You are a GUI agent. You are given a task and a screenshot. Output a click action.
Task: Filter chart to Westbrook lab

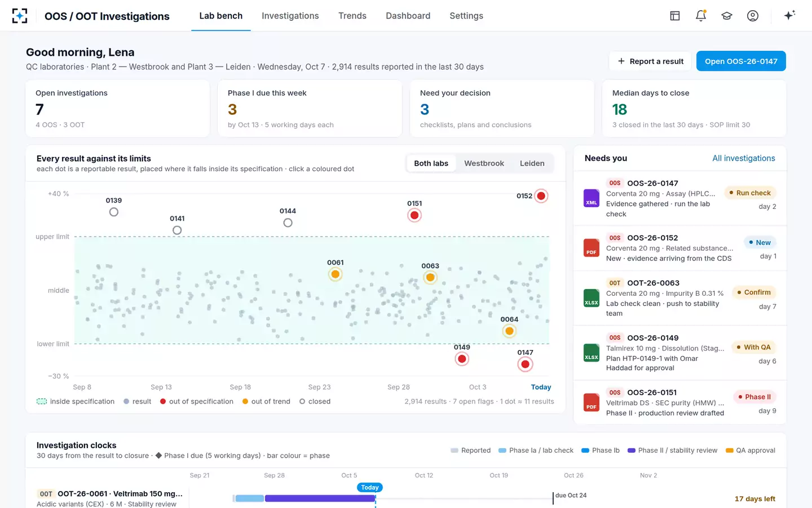[484, 163]
